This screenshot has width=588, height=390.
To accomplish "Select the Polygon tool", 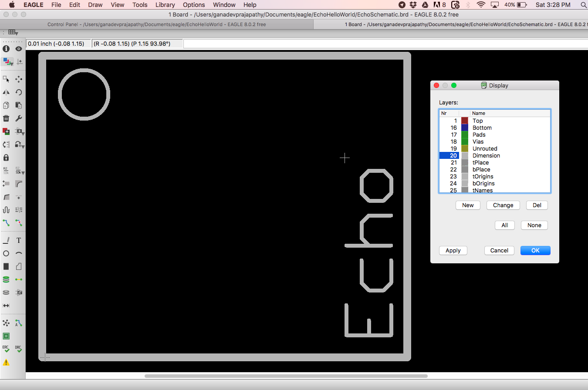I will coord(19,266).
